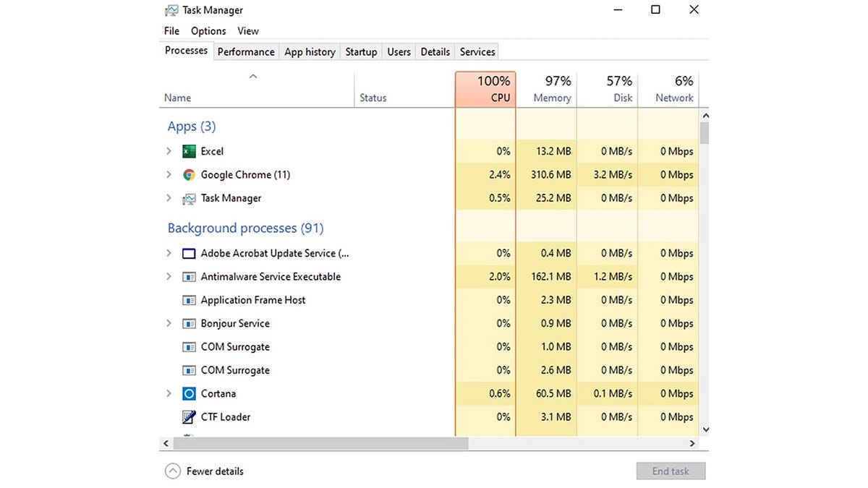Click the down arrow on vertical scrollbar

705,429
